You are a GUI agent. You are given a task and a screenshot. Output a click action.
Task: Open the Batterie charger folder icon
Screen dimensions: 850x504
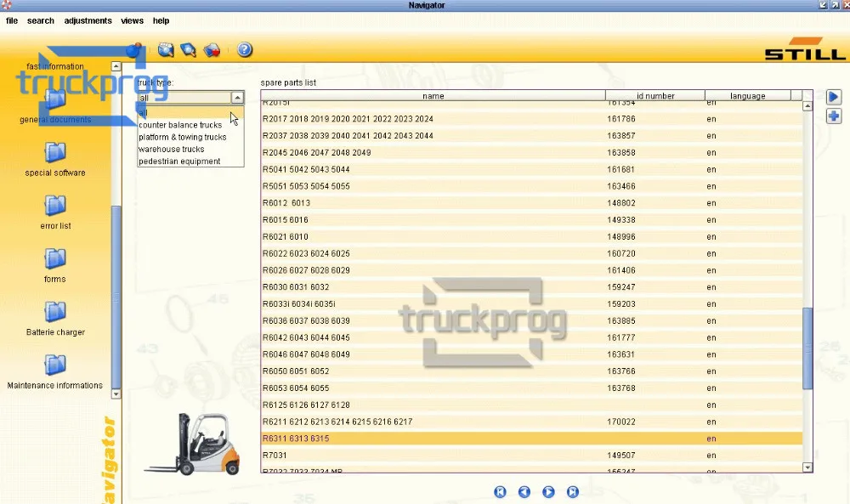tap(54, 312)
